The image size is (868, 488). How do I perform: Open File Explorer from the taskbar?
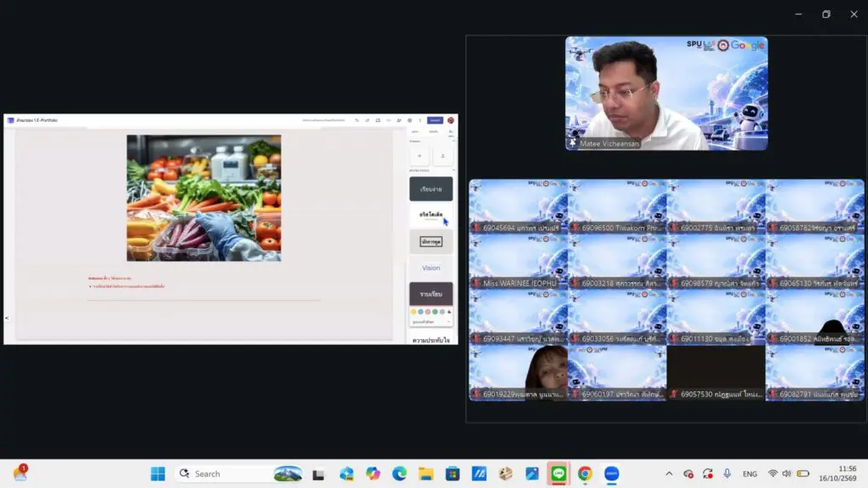pyautogui.click(x=426, y=474)
